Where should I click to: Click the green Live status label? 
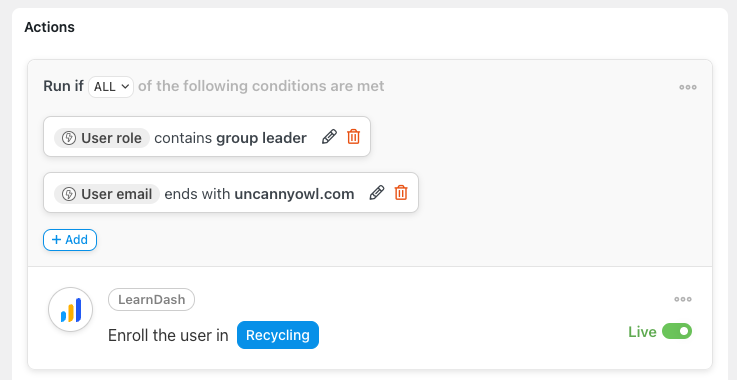642,332
